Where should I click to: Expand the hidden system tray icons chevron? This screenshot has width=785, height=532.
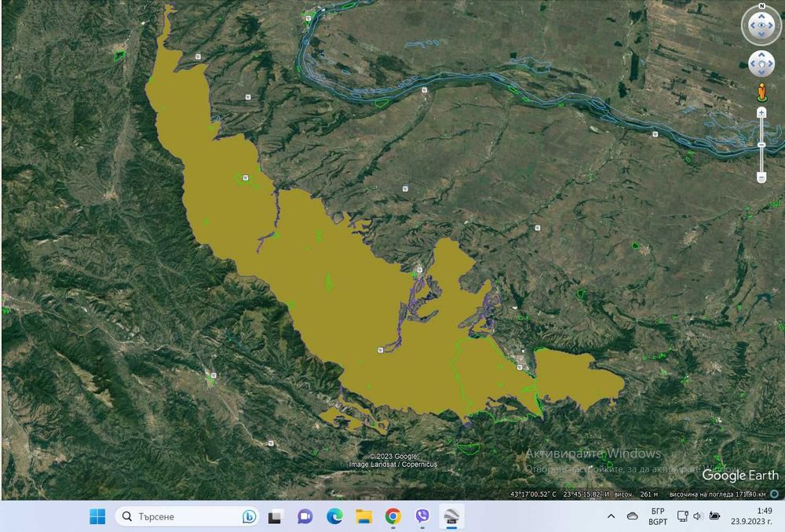(x=611, y=516)
